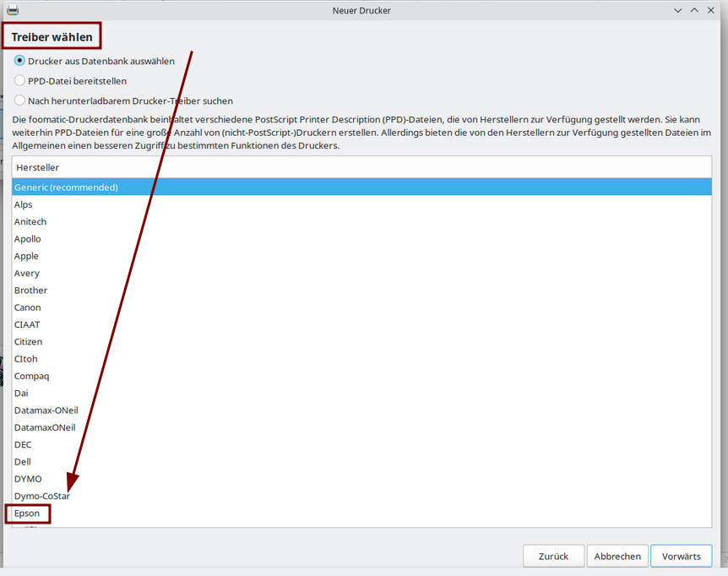Select Compaq in Hersteller list
Image resolution: width=728 pixels, height=576 pixels.
[x=361, y=376]
